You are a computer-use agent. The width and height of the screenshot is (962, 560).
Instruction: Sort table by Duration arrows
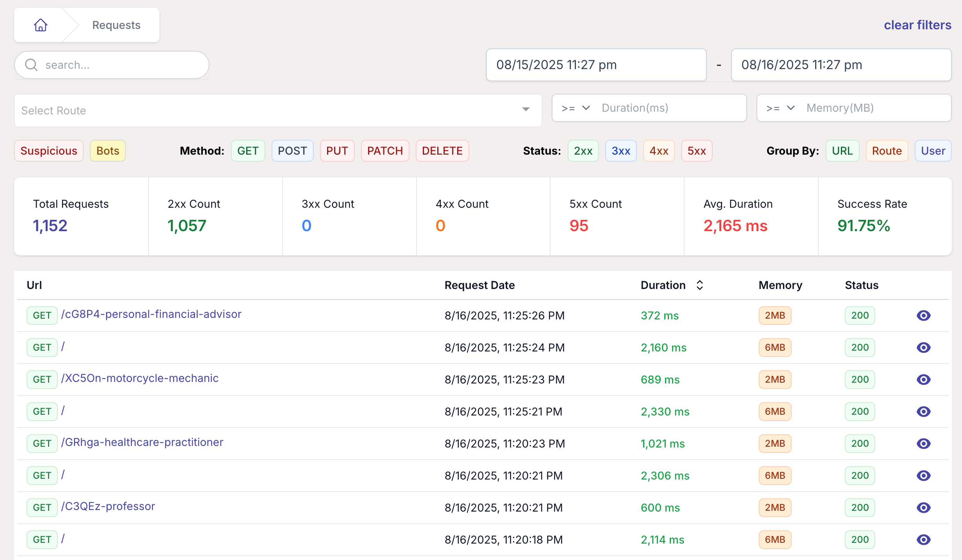(700, 285)
